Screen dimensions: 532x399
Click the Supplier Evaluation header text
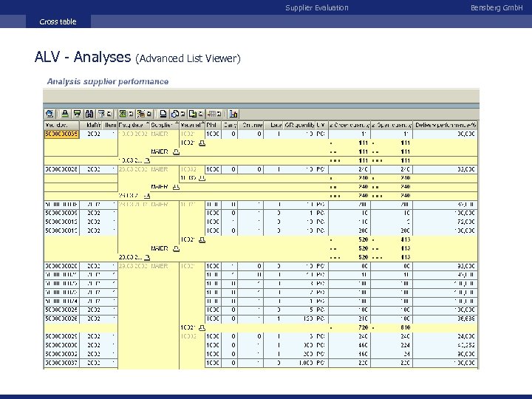pyautogui.click(x=317, y=8)
